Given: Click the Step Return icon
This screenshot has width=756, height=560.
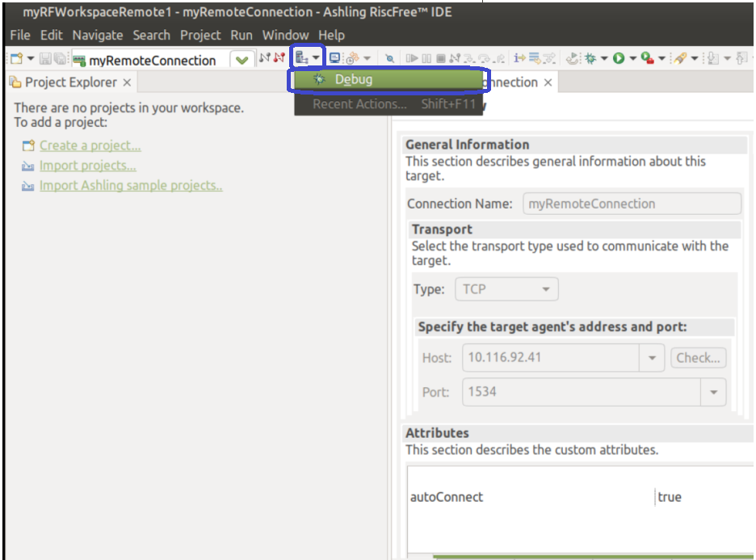Looking at the screenshot, I should pos(499,59).
